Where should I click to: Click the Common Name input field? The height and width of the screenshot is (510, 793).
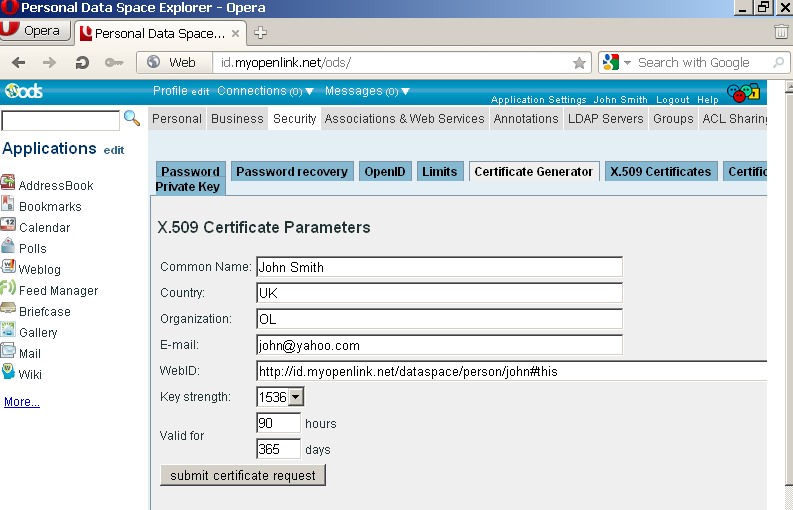coord(439,267)
